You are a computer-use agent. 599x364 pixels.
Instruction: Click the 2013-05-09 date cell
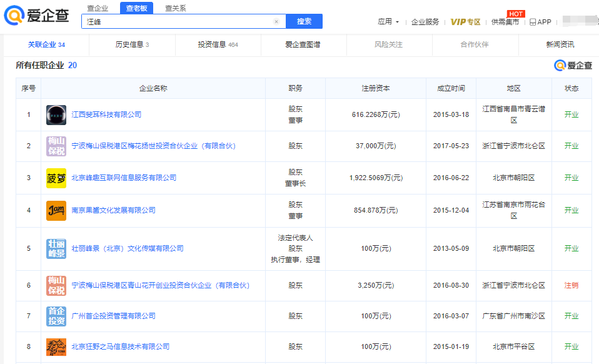coord(451,248)
